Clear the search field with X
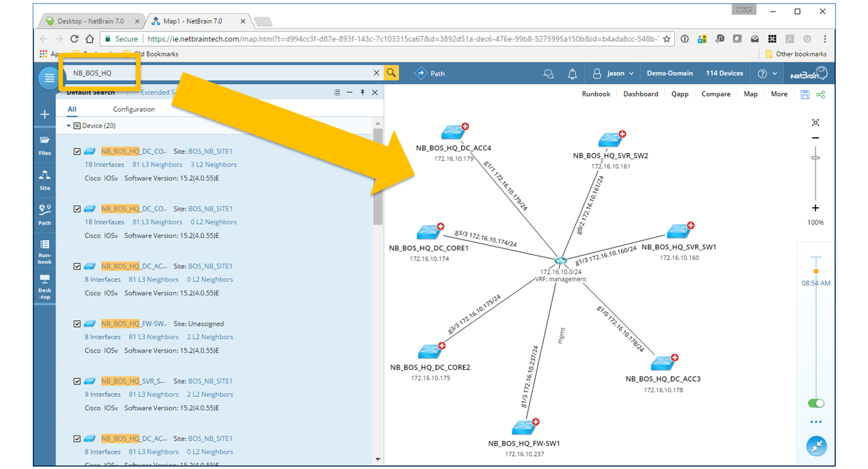The width and height of the screenshot is (868, 469). tap(376, 73)
